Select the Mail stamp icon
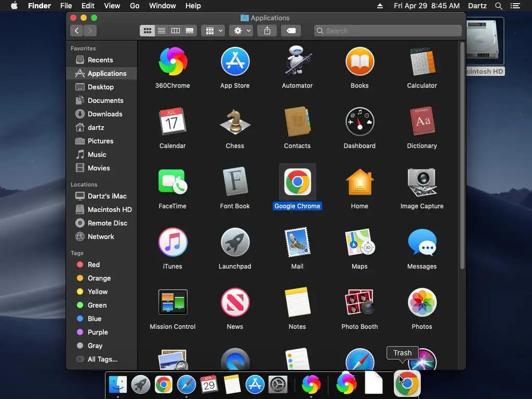Image resolution: width=532 pixels, height=399 pixels. [297, 242]
